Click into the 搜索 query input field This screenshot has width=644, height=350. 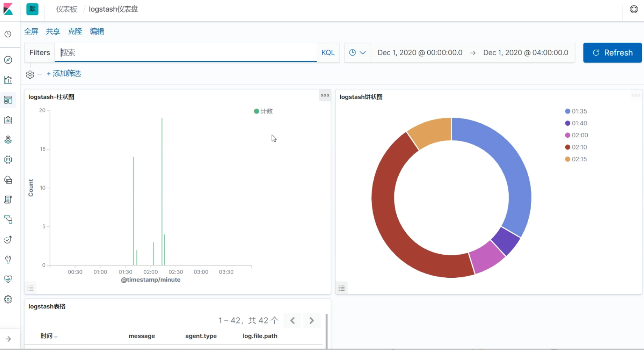tap(185, 53)
